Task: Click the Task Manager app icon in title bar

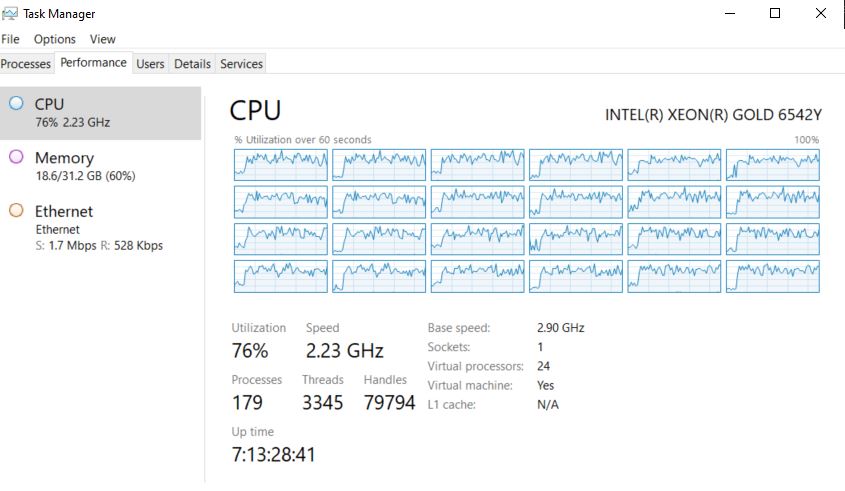Action: (x=10, y=13)
